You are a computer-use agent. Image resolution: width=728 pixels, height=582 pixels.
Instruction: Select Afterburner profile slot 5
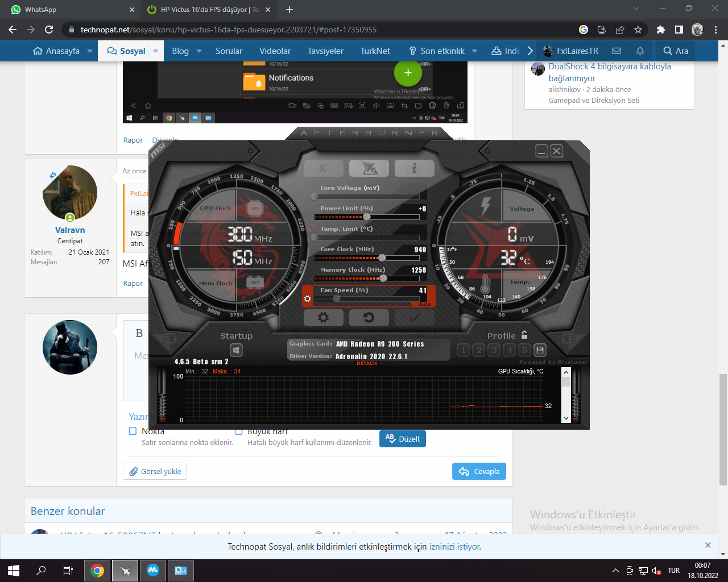tap(525, 350)
